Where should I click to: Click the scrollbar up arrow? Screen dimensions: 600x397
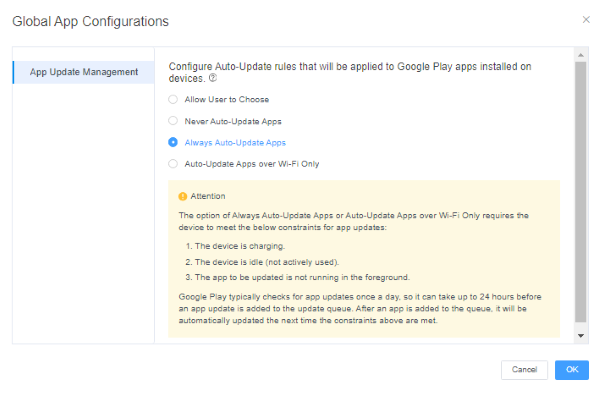[x=580, y=55]
